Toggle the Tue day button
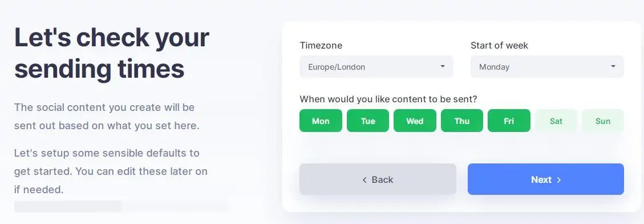 pyautogui.click(x=367, y=121)
